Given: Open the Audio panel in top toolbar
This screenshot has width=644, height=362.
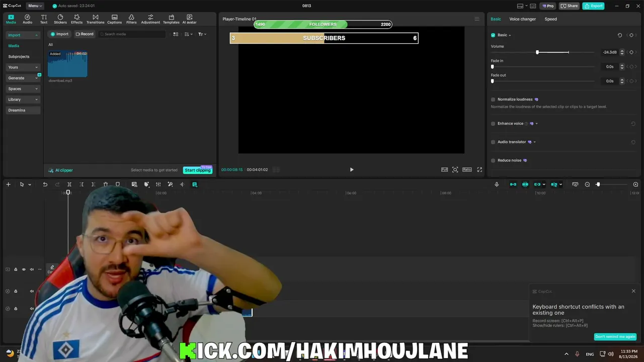Looking at the screenshot, I should 27,19.
